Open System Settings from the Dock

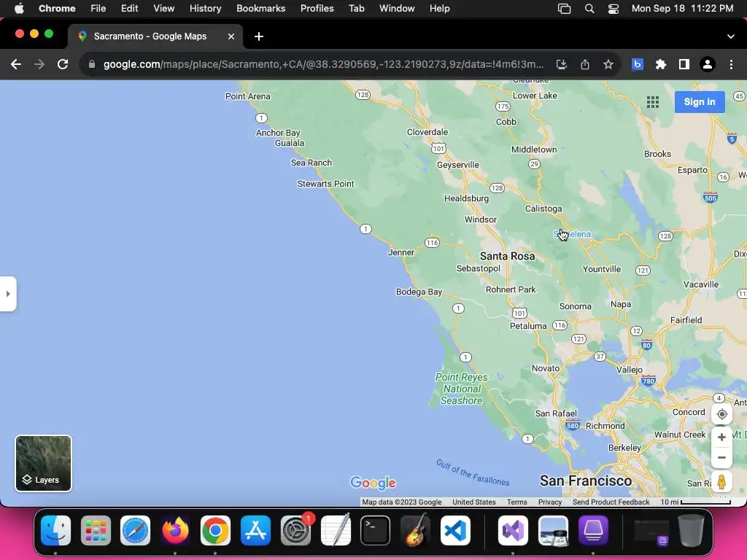296,531
